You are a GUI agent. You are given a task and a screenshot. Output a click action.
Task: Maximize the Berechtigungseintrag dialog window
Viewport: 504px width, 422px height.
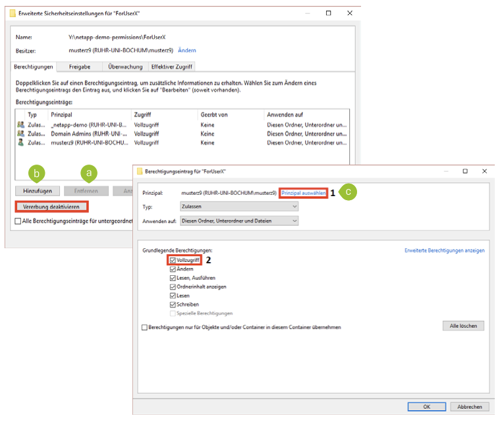[x=464, y=171]
